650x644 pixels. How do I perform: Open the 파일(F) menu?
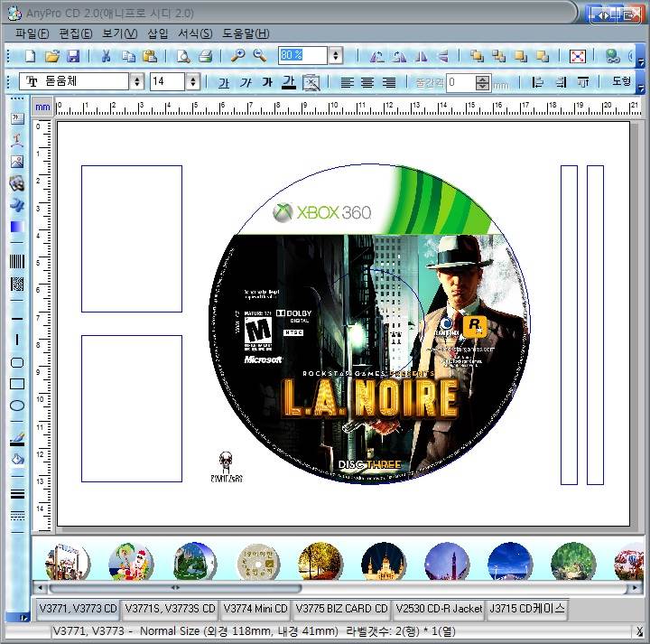(x=32, y=33)
